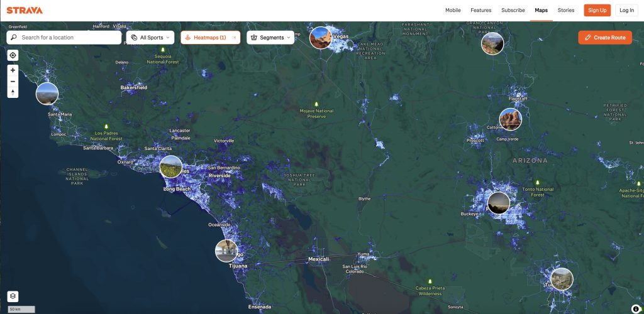The height and width of the screenshot is (314, 644).
Task: Remove the Heatmaps filter with the x
Action: coord(235,37)
